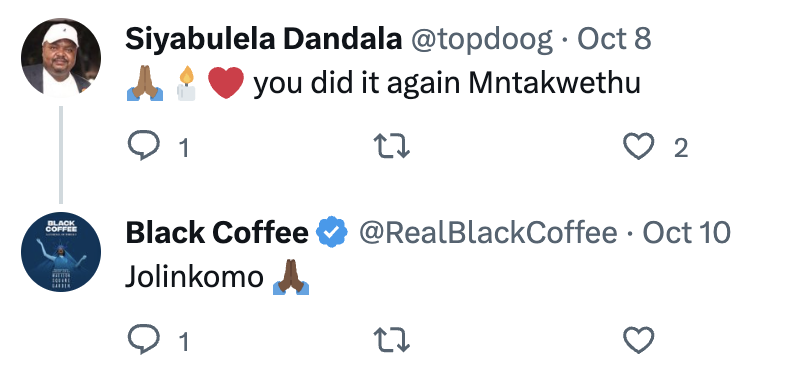Image resolution: width=812 pixels, height=370 pixels.
Task: Visit the @RealBlackCoffee handle
Action: click(488, 233)
